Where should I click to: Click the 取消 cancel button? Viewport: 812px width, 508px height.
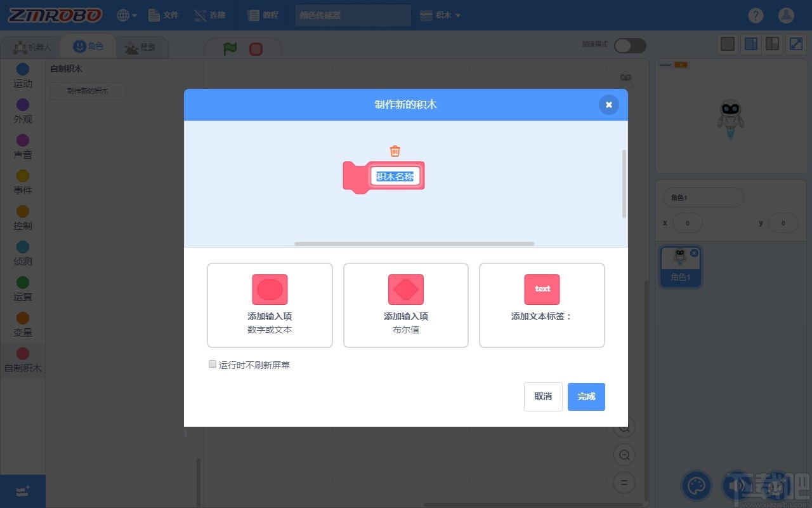tap(543, 397)
